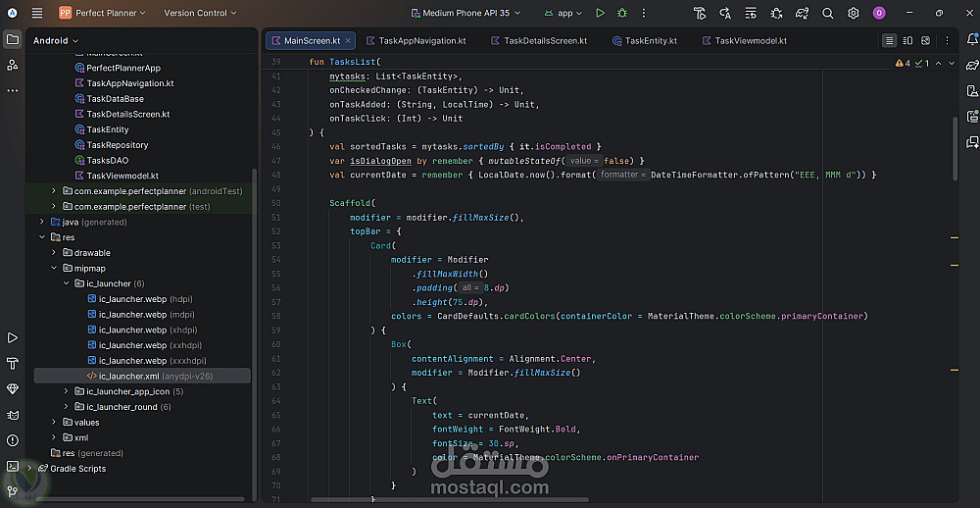Expand com.example.perfectplanner (androidTest) package
This screenshot has height=508, width=980.
click(x=54, y=191)
